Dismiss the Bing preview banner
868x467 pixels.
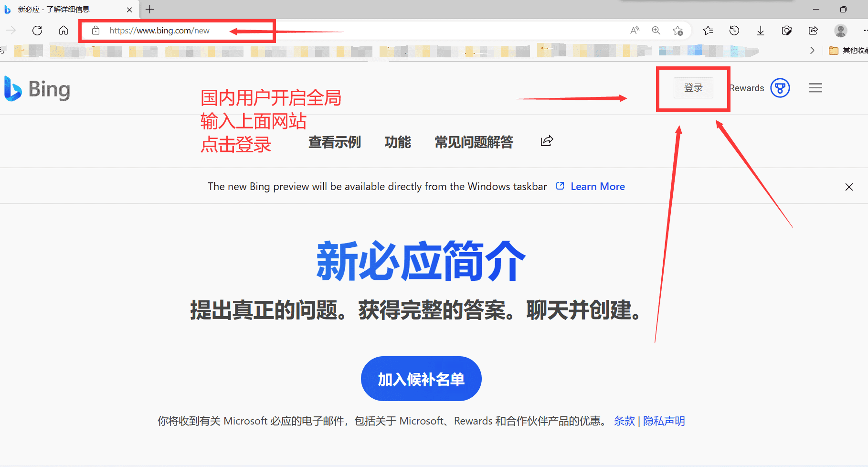849,187
